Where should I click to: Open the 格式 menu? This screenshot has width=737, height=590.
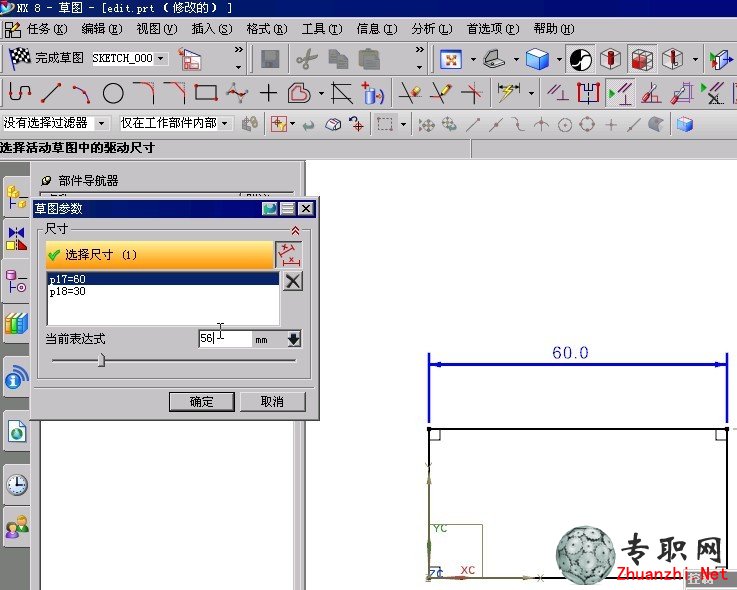[267, 29]
